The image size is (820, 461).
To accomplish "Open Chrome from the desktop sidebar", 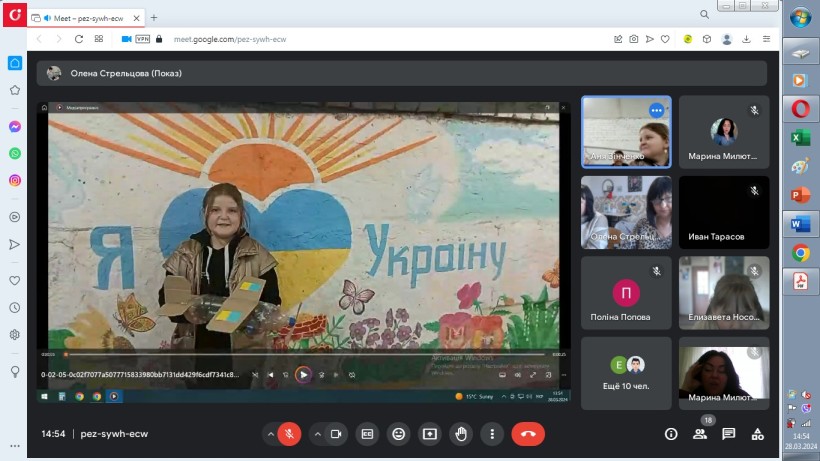I will coord(800,253).
